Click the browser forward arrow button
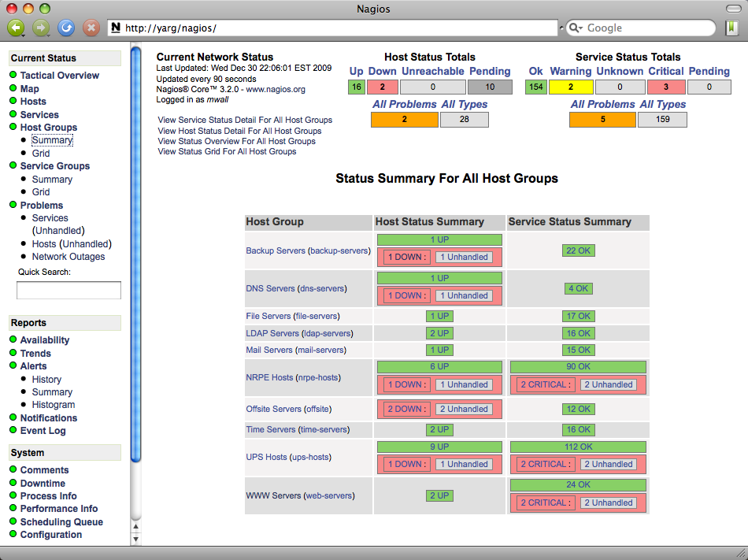 point(41,28)
